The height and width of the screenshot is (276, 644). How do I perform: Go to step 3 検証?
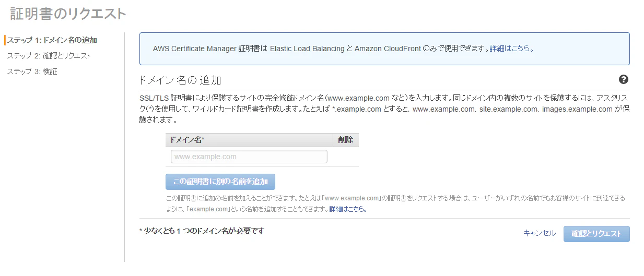point(32,71)
